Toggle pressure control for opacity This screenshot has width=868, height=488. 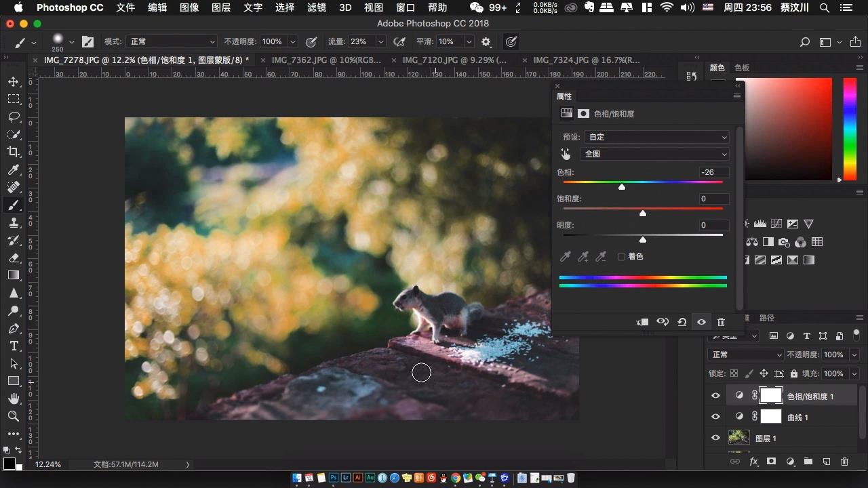pos(311,41)
